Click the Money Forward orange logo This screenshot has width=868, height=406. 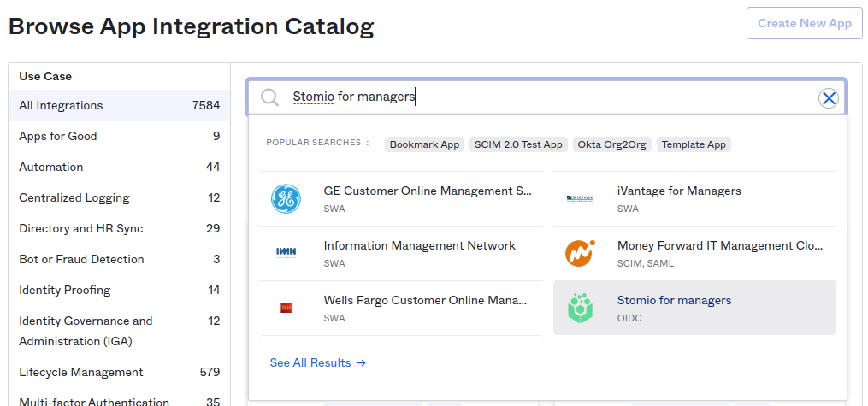580,253
